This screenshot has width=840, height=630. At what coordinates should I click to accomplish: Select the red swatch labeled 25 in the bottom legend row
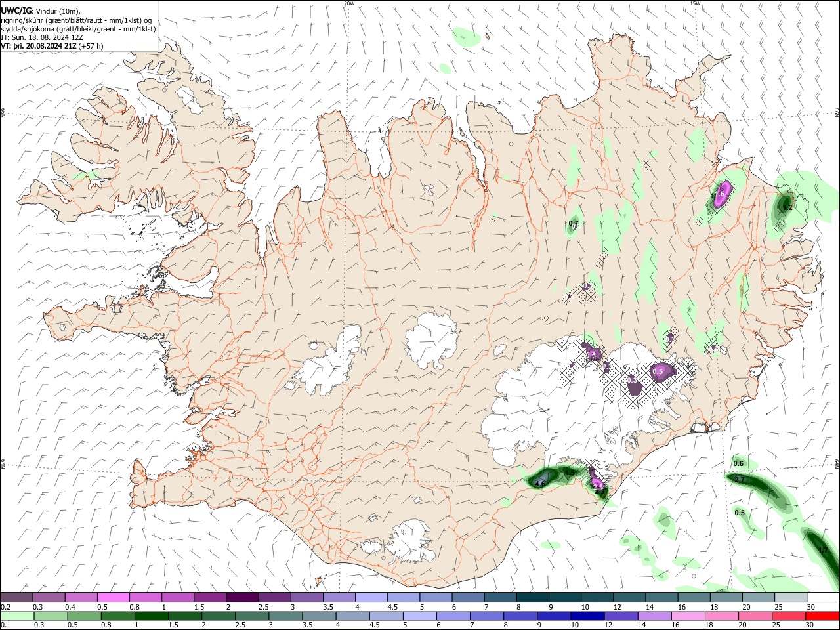(789, 616)
